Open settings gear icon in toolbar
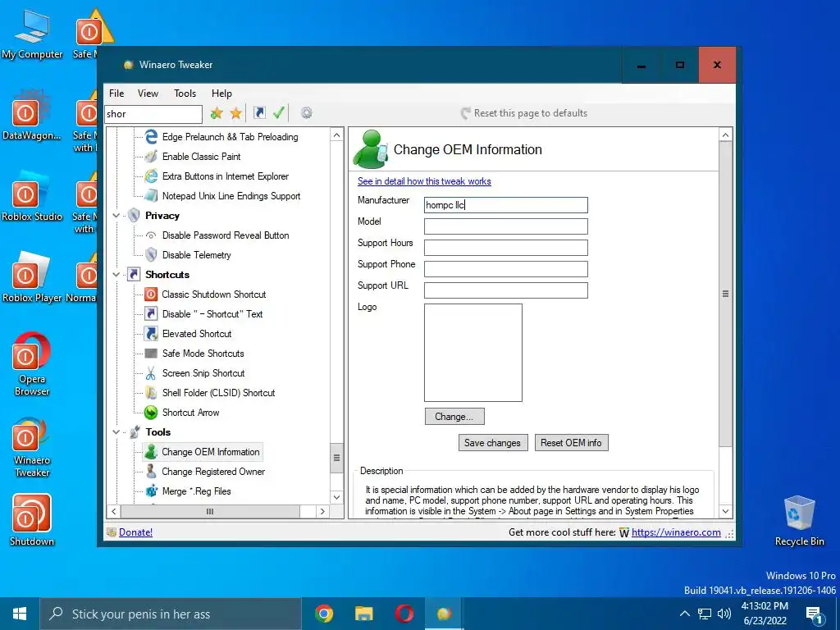840x630 pixels. (x=307, y=113)
